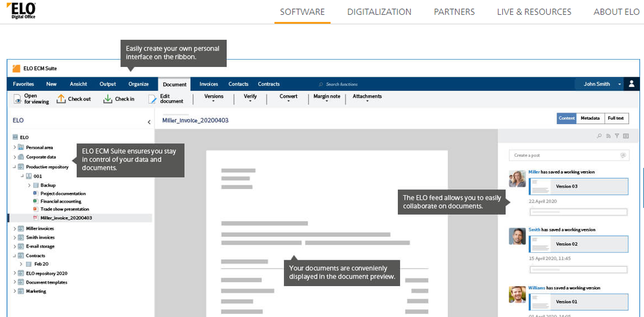Switch to the Contacts ribbon tab
The height and width of the screenshot is (317, 644).
[238, 84]
